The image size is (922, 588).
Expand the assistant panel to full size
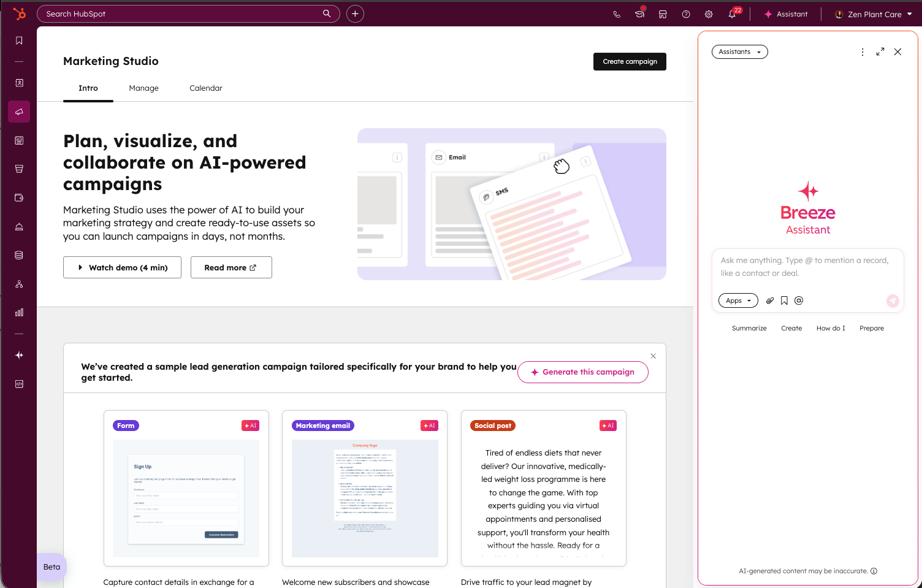[x=880, y=52]
